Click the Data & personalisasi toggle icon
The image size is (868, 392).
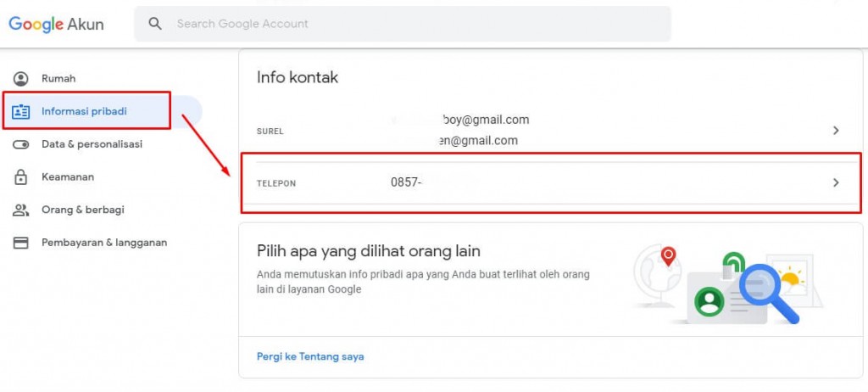coord(21,144)
